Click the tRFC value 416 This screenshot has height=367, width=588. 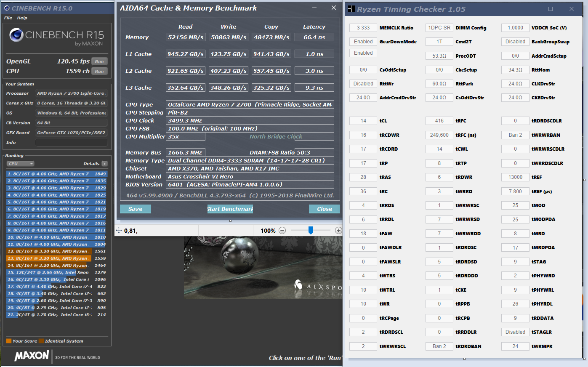tap(439, 121)
